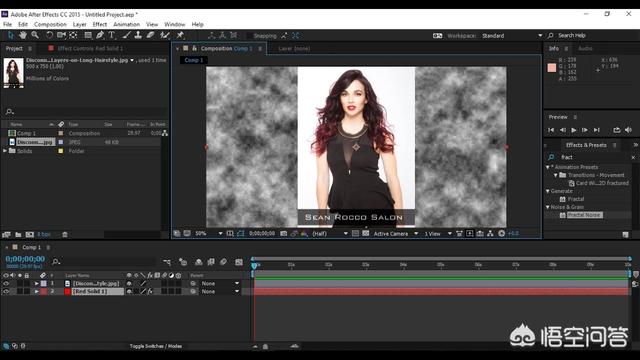640x360 pixels.
Task: Open Parent dropdown for Discom...tyle.jpg layer
Action: pos(220,283)
